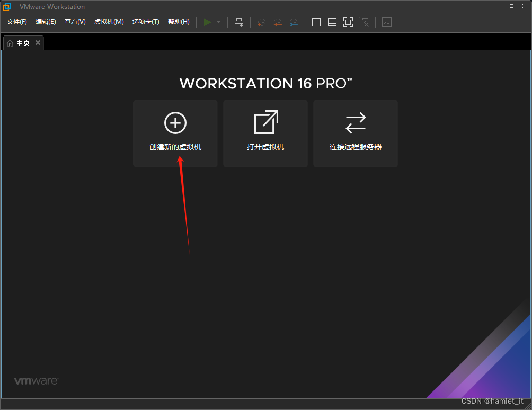
Task: Toggle the thumbnail bar view icon
Action: coord(332,22)
